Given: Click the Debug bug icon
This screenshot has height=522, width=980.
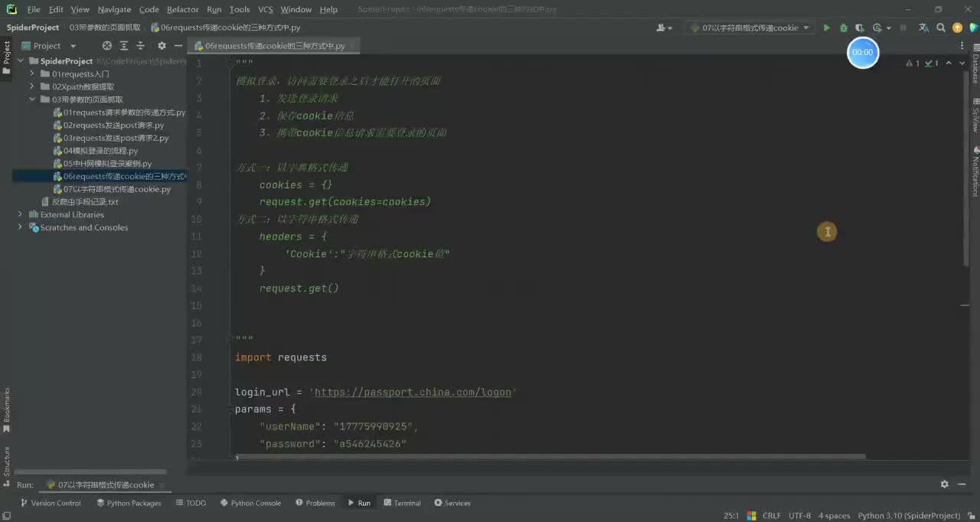Looking at the screenshot, I should click(844, 28).
